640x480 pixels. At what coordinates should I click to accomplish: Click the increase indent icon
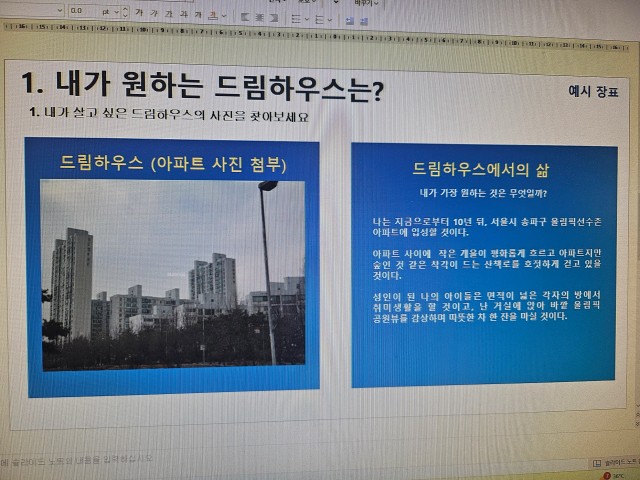(364, 21)
